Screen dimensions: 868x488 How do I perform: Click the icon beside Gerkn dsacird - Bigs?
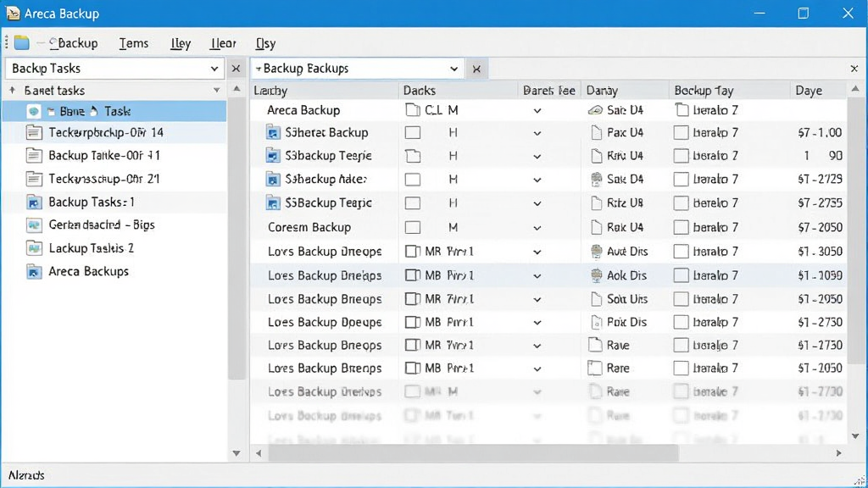click(x=34, y=225)
